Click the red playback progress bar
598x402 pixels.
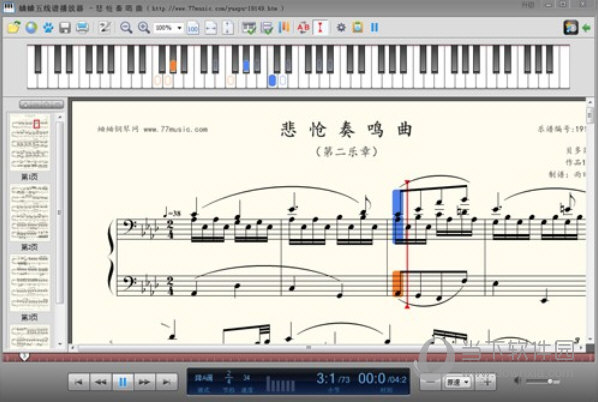(x=299, y=357)
